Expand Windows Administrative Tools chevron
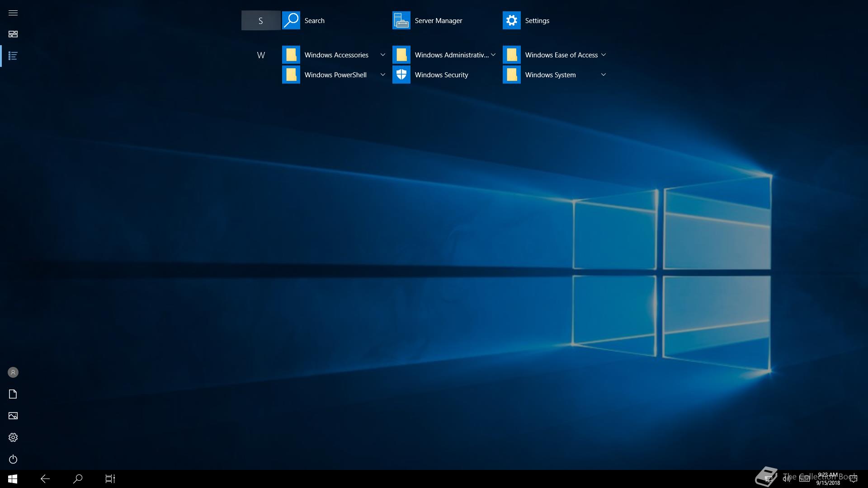868x488 pixels. point(493,55)
